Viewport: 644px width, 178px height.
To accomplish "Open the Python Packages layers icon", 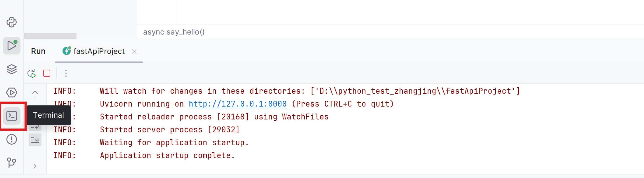I will pos(12,69).
